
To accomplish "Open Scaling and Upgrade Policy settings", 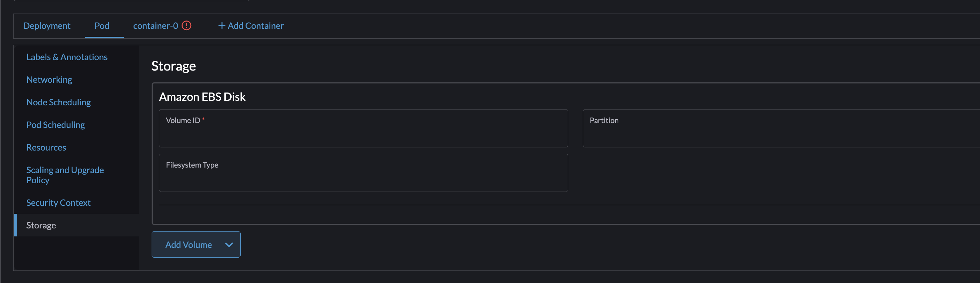I will pos(65,175).
